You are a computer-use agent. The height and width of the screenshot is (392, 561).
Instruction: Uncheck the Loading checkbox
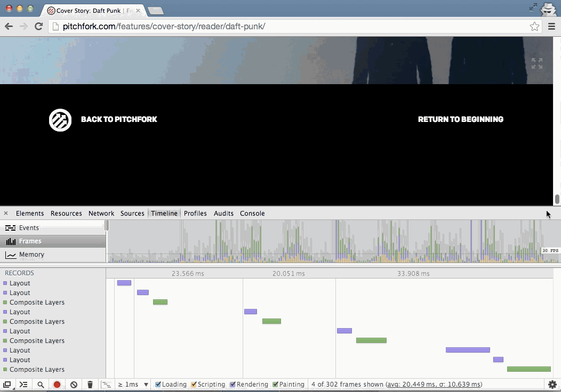[x=158, y=385]
